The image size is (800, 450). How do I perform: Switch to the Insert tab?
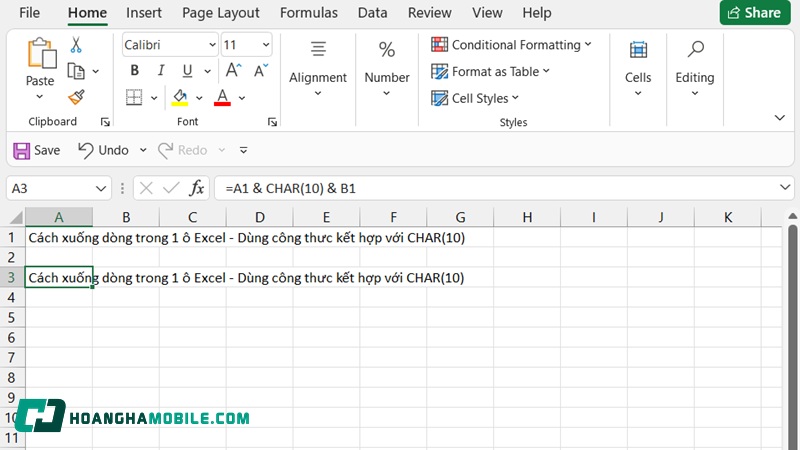(x=144, y=13)
